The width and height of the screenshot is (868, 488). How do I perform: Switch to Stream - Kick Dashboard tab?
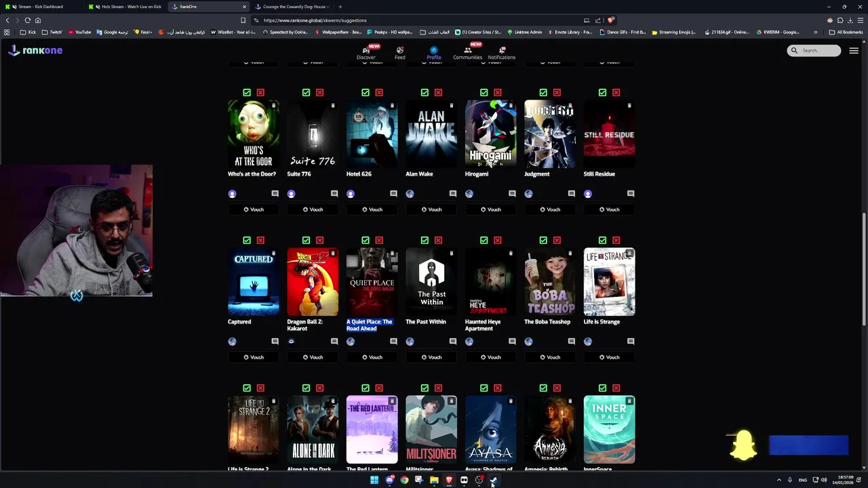tap(41, 7)
